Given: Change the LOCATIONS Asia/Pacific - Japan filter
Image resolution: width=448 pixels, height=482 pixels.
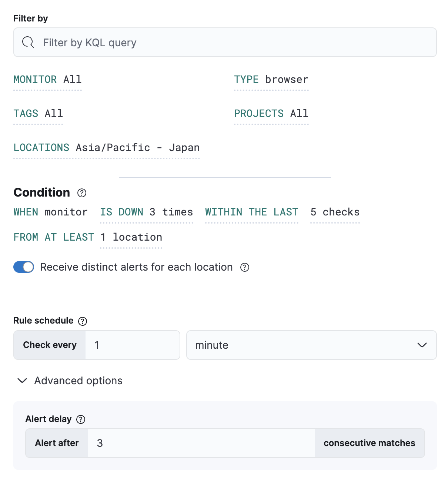Looking at the screenshot, I should [107, 147].
